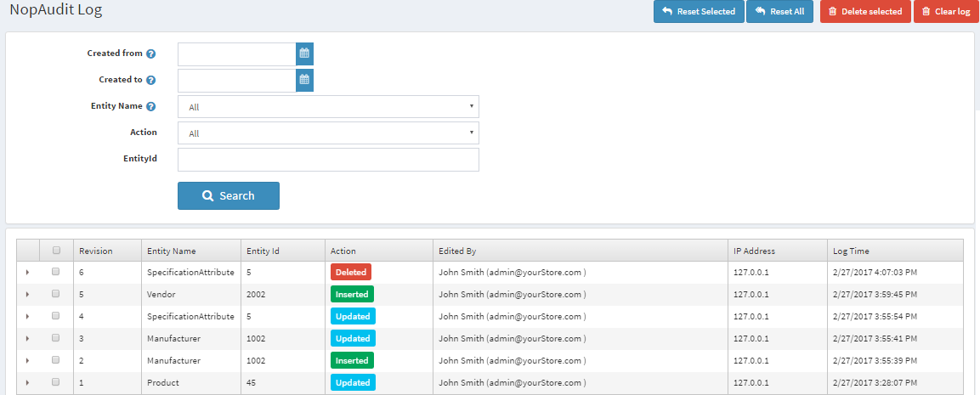Focus the Created to date field

point(237,81)
